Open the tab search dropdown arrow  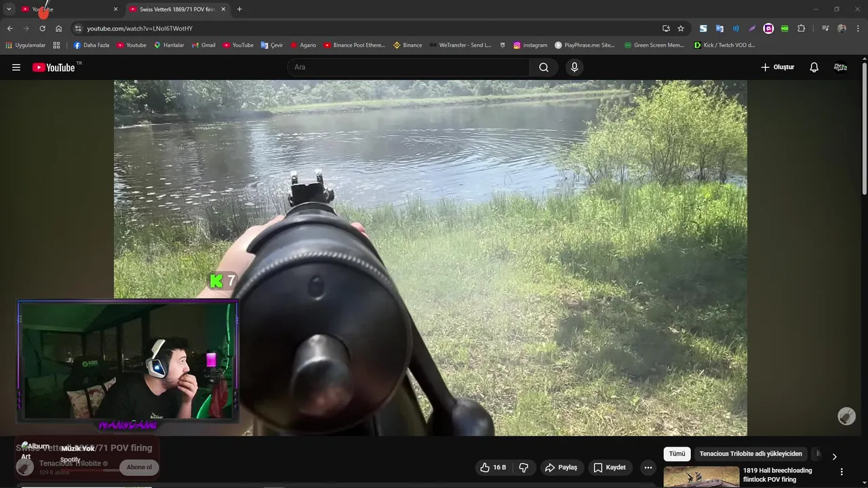pyautogui.click(x=9, y=9)
